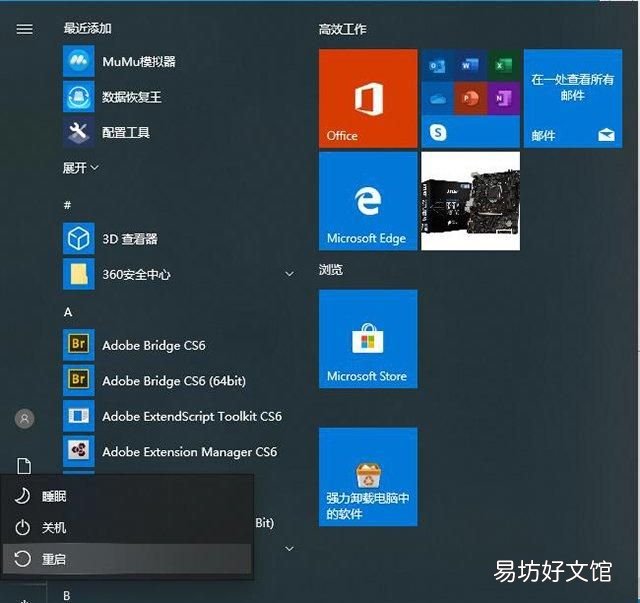
Task: Open the Microsoft Store tile
Action: 368,339
